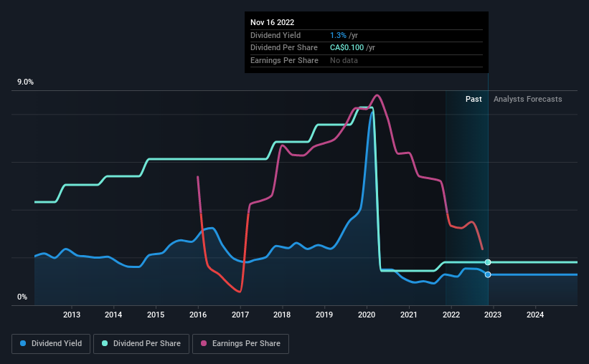589x364 pixels.
Task: Click the 0% y-axis label
Action: [22, 297]
